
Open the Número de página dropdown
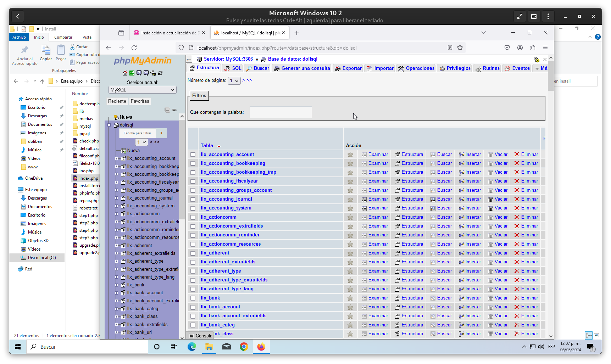click(x=234, y=81)
